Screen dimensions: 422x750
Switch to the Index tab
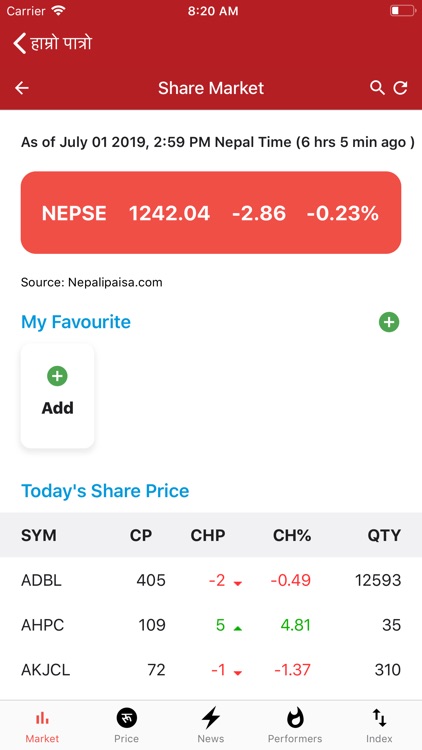[379, 725]
